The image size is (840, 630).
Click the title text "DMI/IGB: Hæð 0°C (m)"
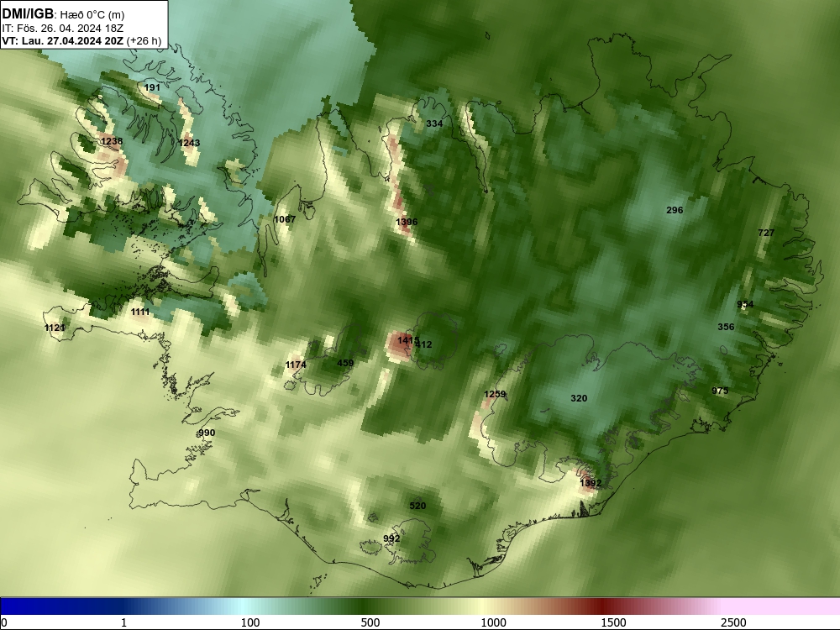(63, 14)
